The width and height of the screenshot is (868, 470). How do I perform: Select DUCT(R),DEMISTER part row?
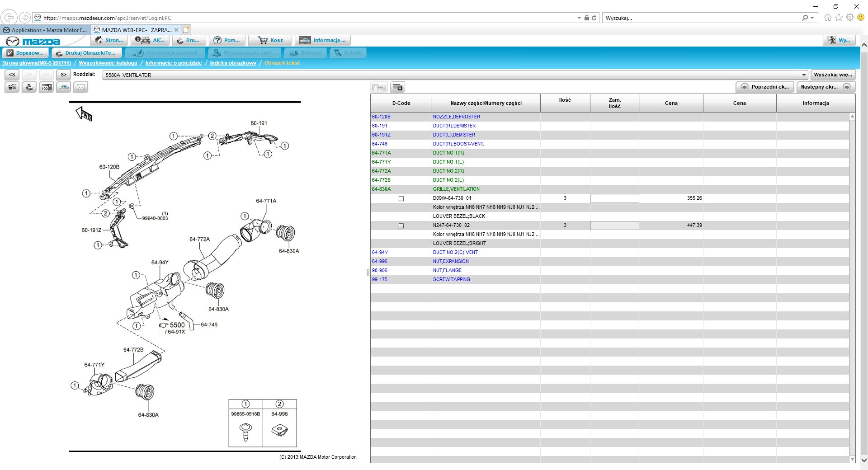(x=609, y=126)
